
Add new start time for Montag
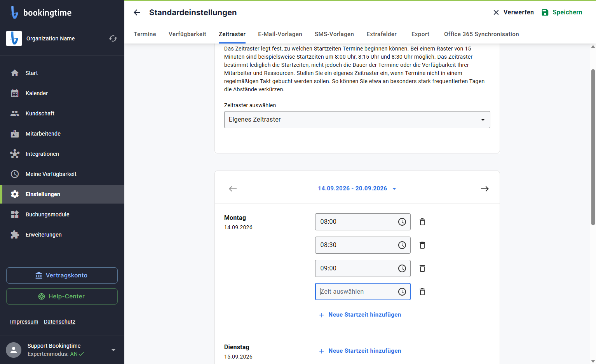coord(360,315)
